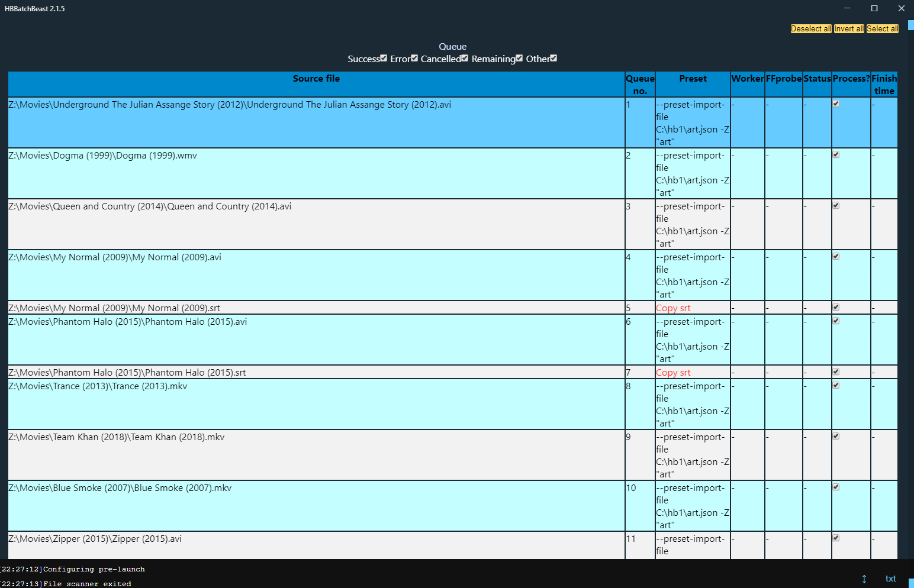The width and height of the screenshot is (914, 588).
Task: Click the Invert all button
Action: (849, 28)
